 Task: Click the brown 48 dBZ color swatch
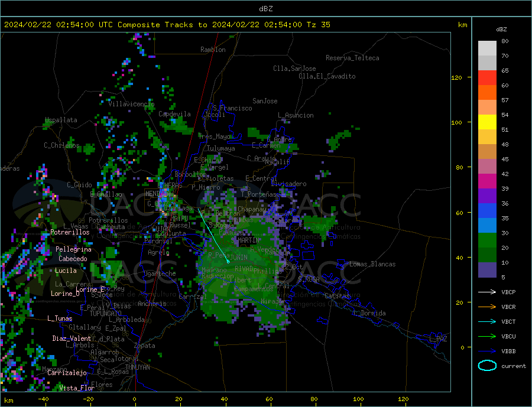pos(487,151)
